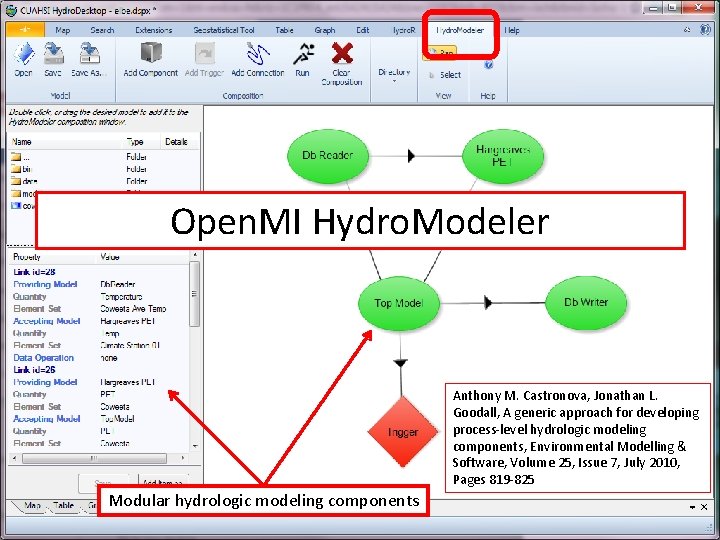
Task: Open the Extensions ribbon tab
Action: click(153, 30)
